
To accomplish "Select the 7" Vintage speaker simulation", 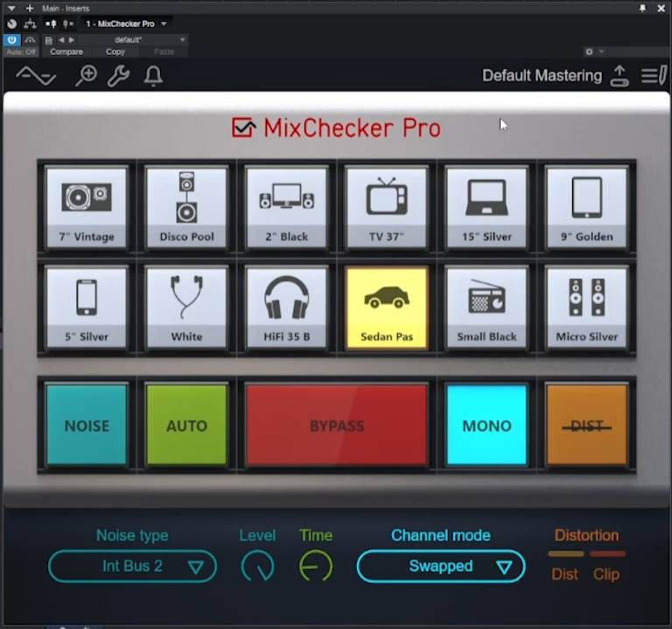I will point(87,207).
